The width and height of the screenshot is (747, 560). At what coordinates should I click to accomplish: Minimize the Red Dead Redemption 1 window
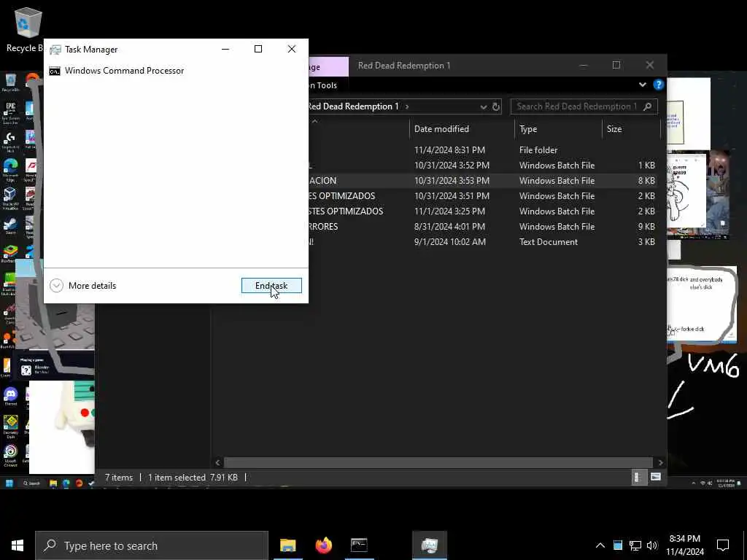(583, 65)
